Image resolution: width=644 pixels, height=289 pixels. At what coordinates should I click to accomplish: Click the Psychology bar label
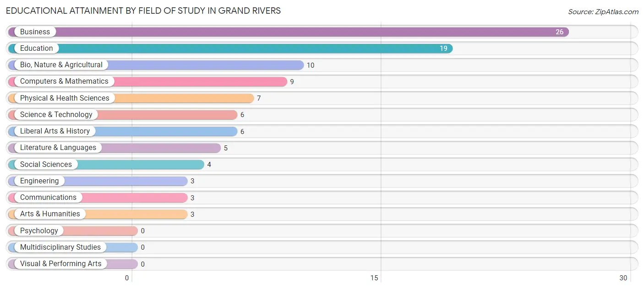click(39, 231)
